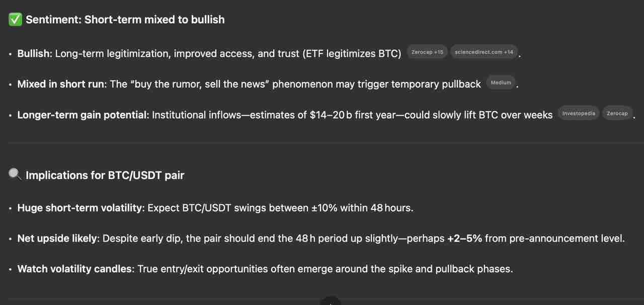Click the 'Watch volatility candles' bold text
The height and width of the screenshot is (305, 644).
coord(74,269)
